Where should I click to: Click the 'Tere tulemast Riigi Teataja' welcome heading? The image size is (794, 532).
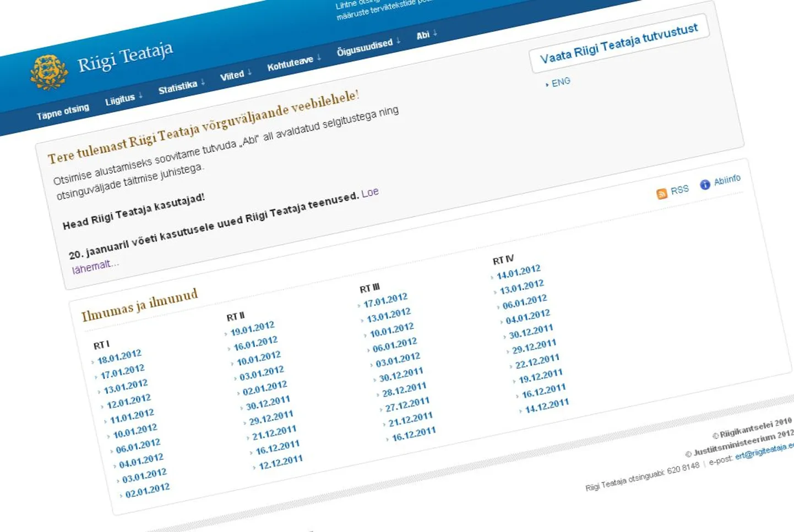click(203, 127)
